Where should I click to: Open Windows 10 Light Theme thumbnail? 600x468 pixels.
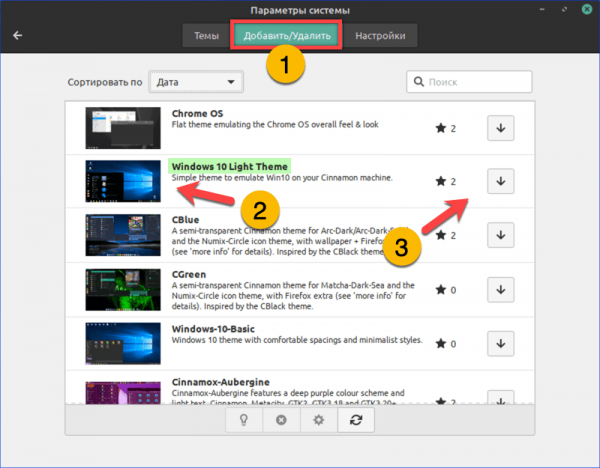pyautogui.click(x=123, y=181)
